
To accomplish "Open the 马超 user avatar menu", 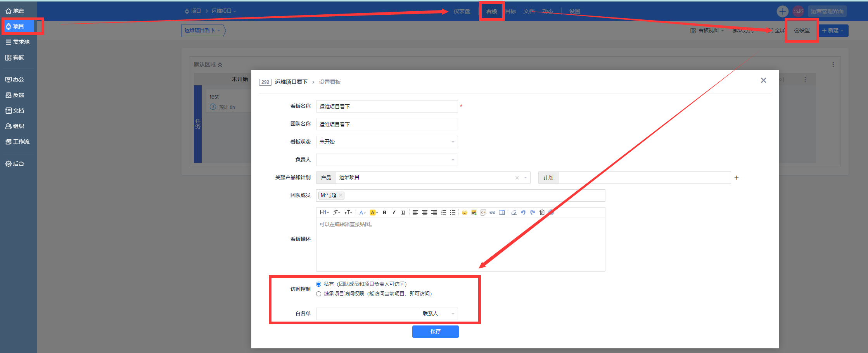I will click(798, 11).
